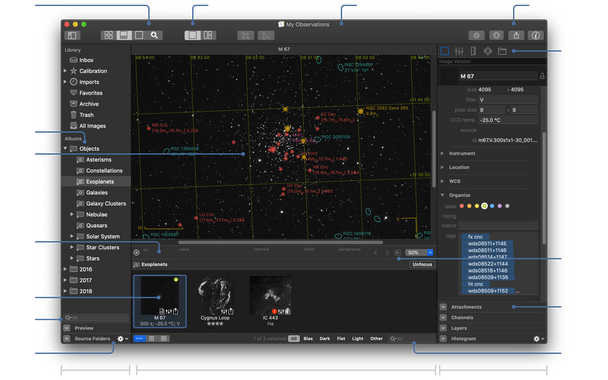Open the adjustments sliders inspector tab

[459, 51]
